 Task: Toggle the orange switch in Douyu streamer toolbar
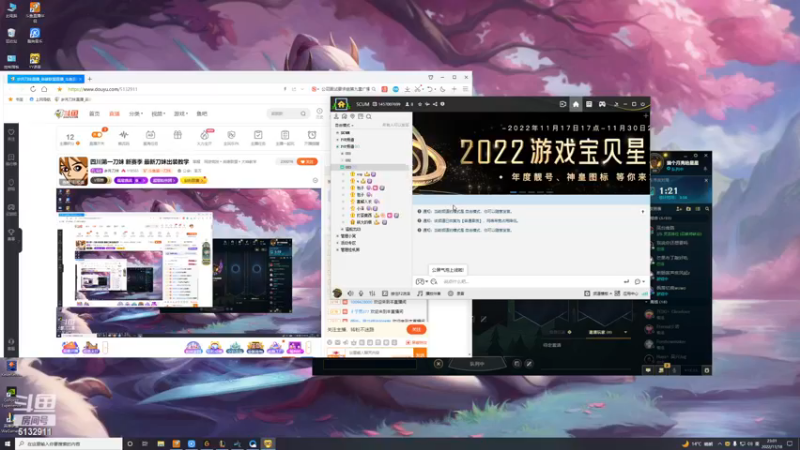click(96, 135)
